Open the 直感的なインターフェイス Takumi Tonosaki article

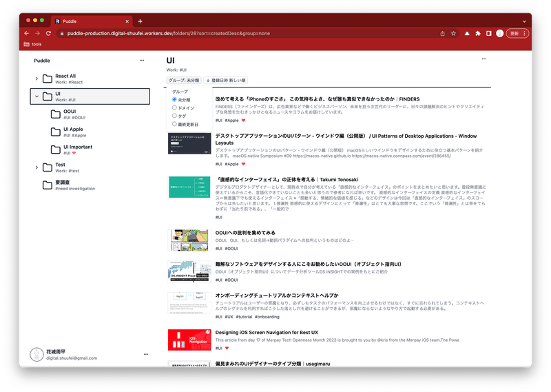pyautogui.click(x=287, y=180)
